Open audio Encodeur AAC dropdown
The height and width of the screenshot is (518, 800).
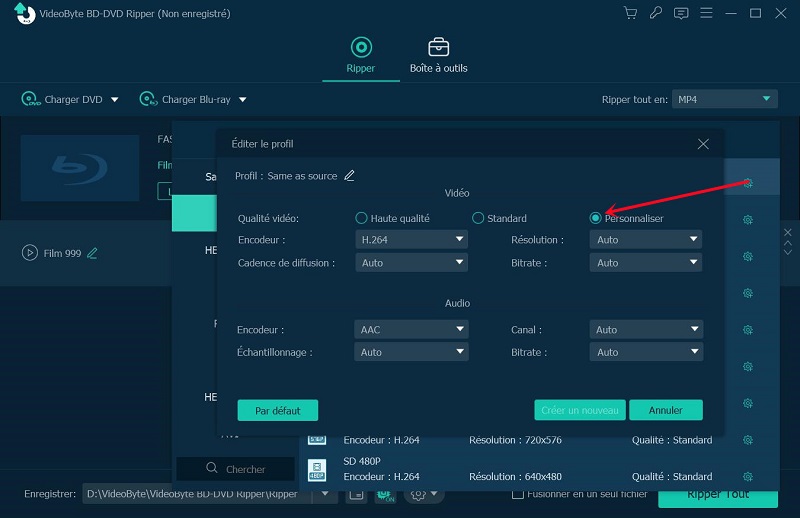(x=411, y=330)
